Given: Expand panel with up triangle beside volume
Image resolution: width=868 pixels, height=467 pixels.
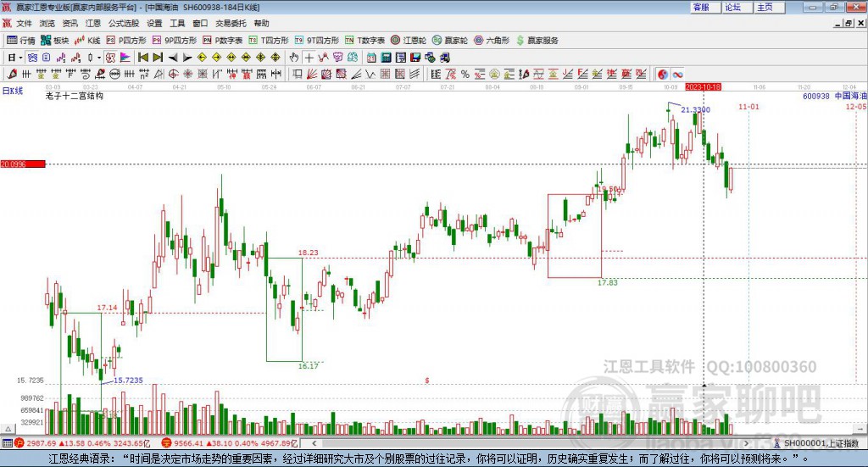Looking at the screenshot, I should coord(8,429).
